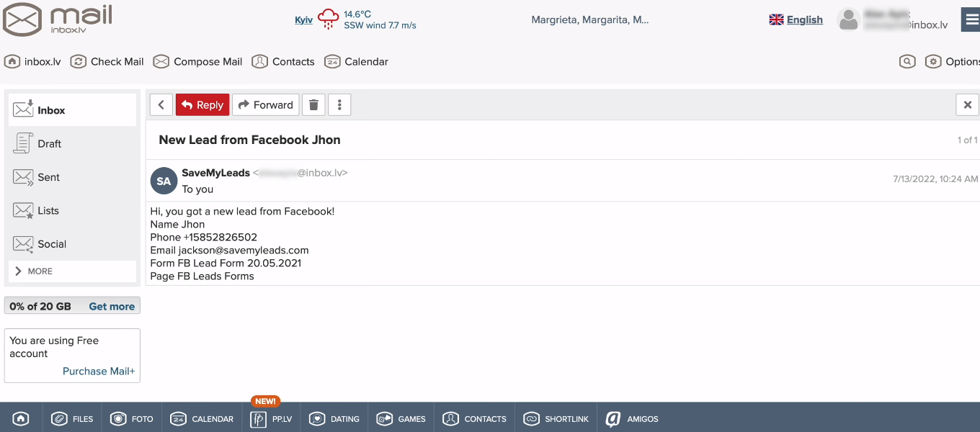
Task: Click the 0% of 20 GB storage indicator
Action: point(40,307)
